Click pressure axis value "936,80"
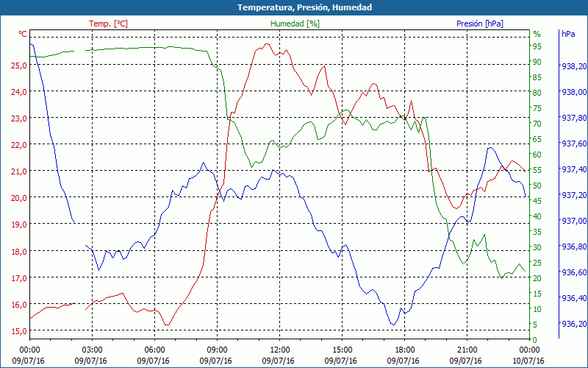The width and height of the screenshot is (588, 368). click(574, 247)
